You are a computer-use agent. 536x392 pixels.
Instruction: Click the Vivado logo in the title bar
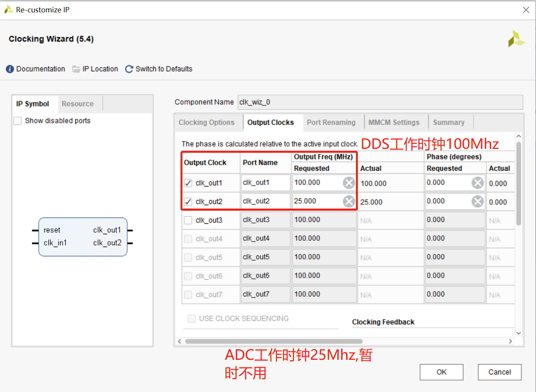tap(9, 10)
